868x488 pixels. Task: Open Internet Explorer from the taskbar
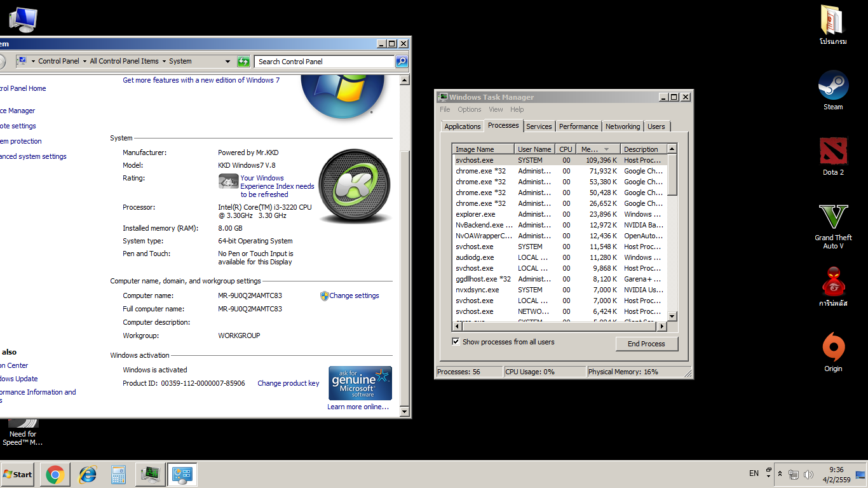point(87,475)
